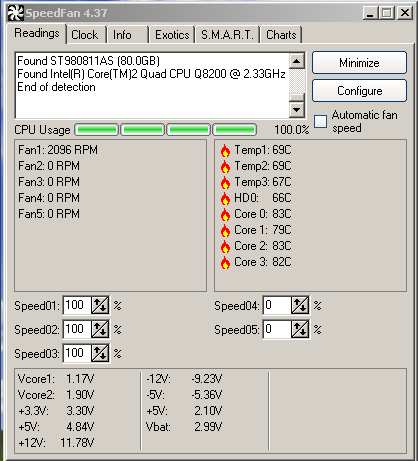
Task: Click the 'Fan2: 0 RPM' reading
Action: point(49,166)
